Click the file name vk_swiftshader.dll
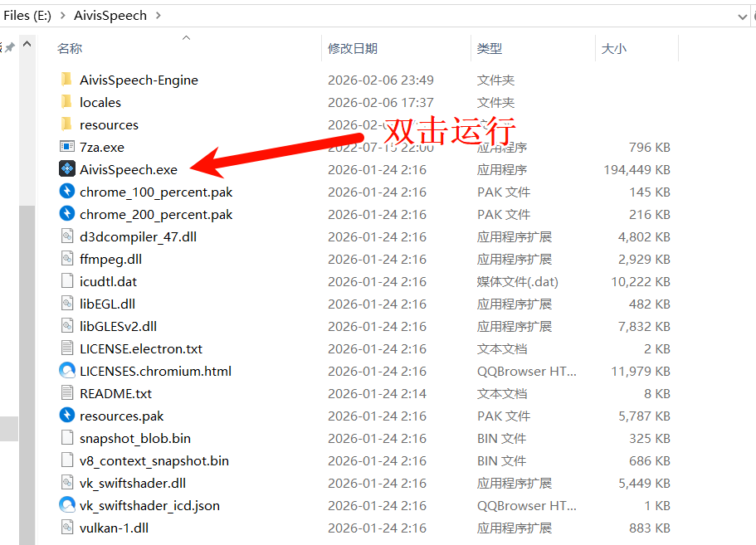756x545 pixels. (x=133, y=484)
